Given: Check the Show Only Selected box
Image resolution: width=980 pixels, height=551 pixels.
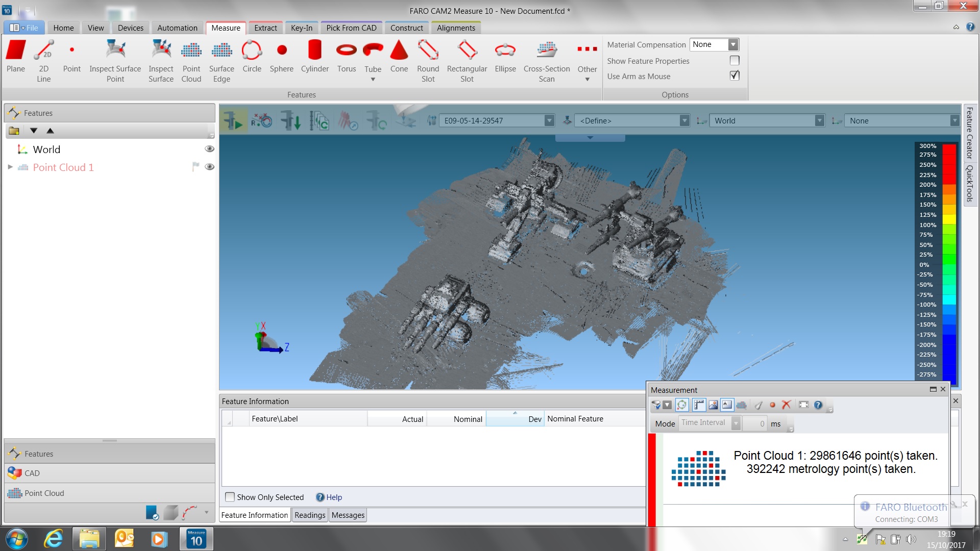Looking at the screenshot, I should [230, 497].
